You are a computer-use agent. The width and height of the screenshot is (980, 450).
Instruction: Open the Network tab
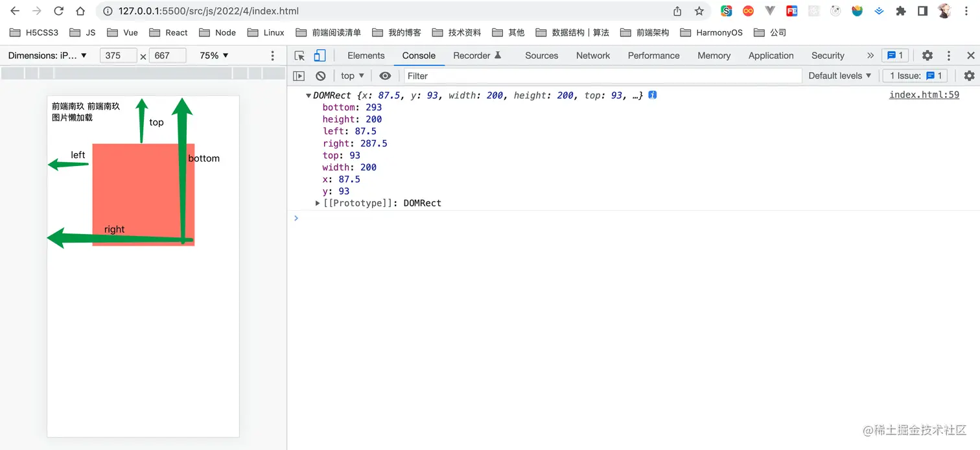[x=593, y=56]
